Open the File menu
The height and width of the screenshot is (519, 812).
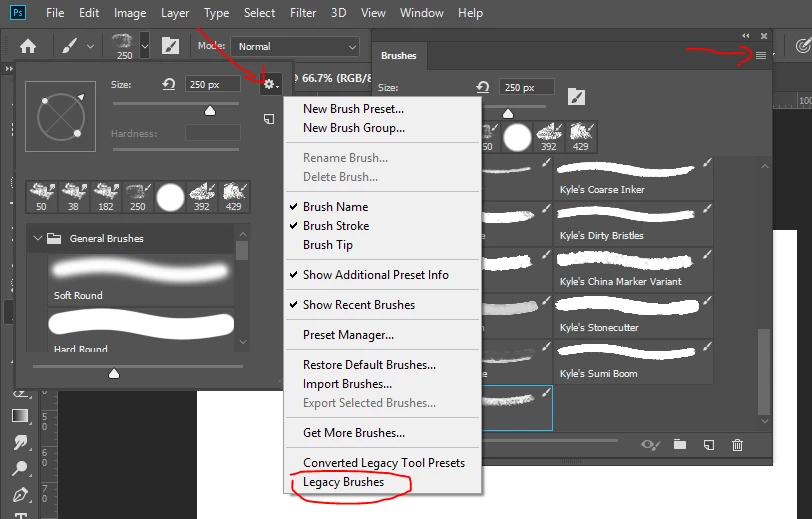(x=55, y=12)
